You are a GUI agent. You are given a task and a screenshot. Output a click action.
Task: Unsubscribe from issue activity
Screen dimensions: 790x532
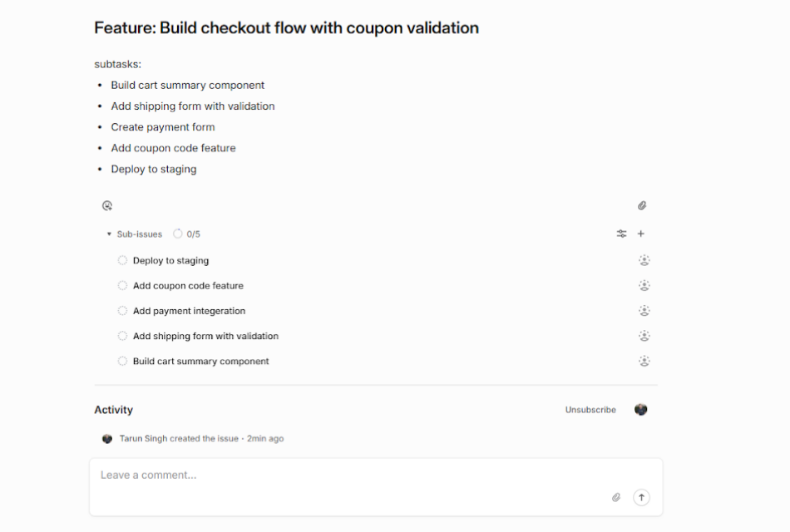590,410
